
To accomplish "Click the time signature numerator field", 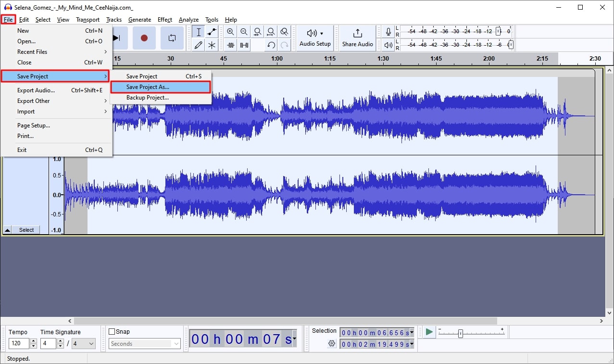I will [x=49, y=344].
